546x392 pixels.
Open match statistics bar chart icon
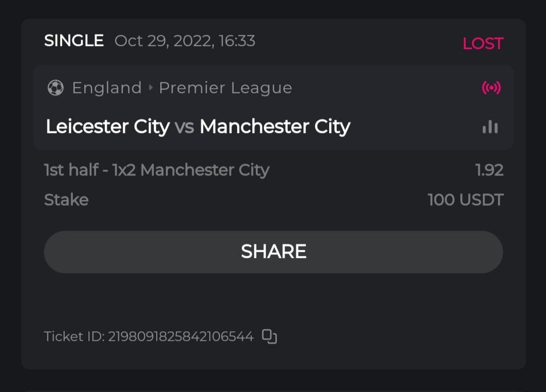coord(490,127)
